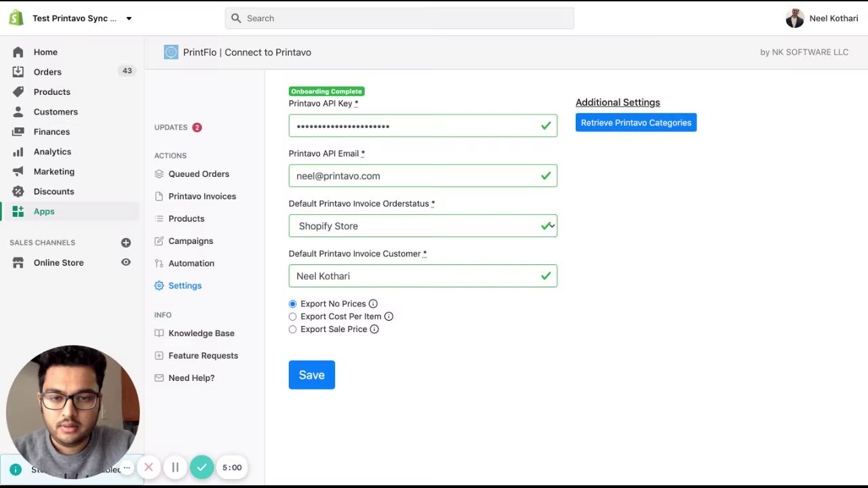868x488 pixels.
Task: Select Export Sale Price radio button
Action: point(293,329)
